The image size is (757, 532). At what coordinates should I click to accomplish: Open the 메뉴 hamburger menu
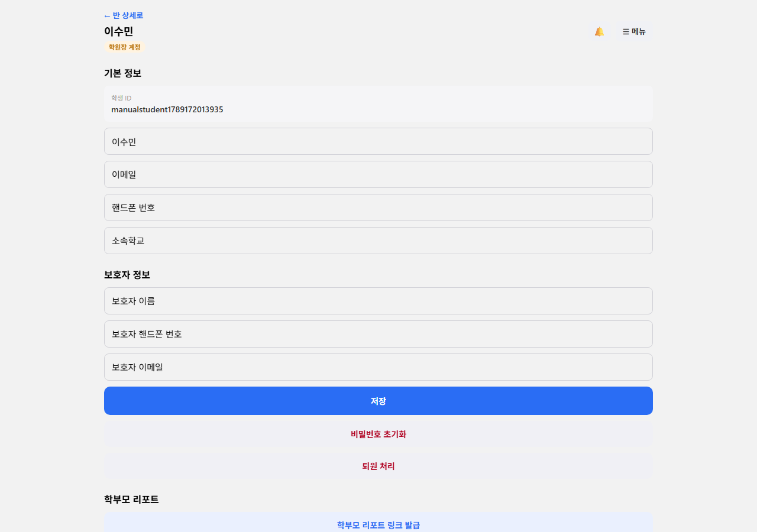click(634, 31)
